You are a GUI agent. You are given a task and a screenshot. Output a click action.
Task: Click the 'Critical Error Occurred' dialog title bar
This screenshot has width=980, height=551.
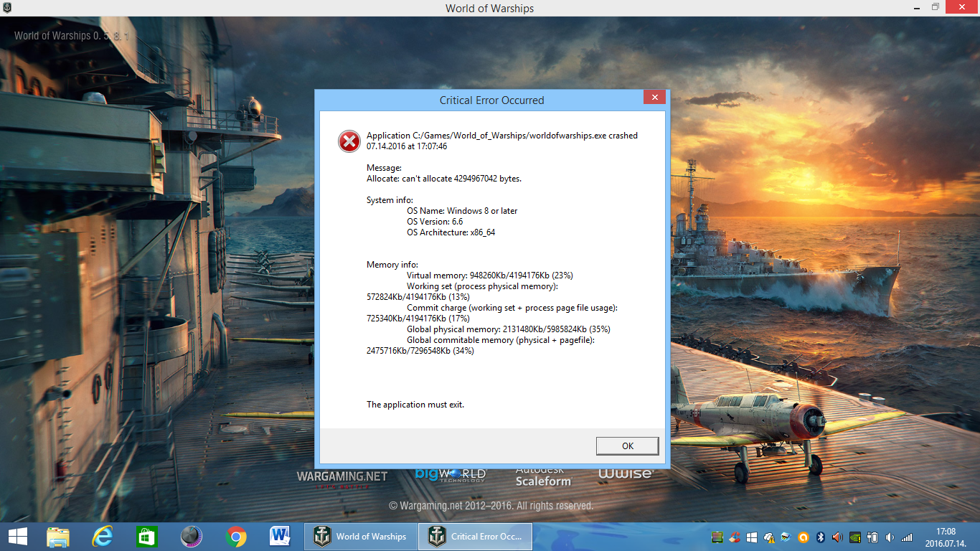(491, 100)
